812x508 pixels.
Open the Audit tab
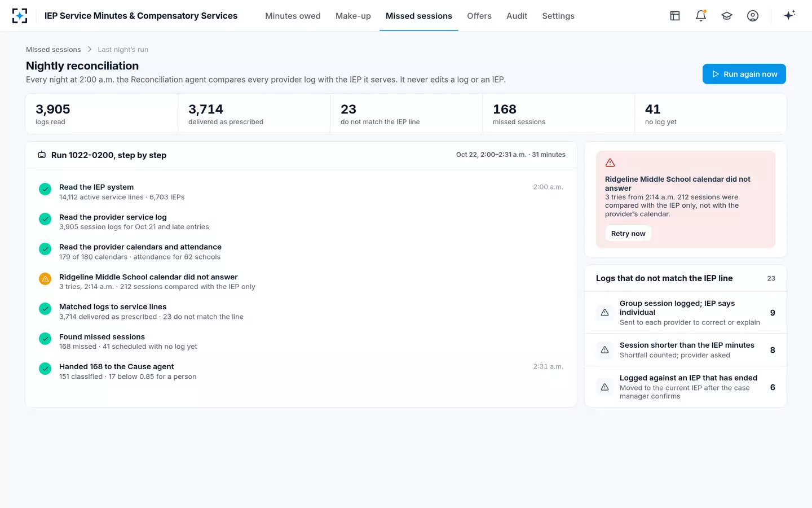pyautogui.click(x=517, y=16)
